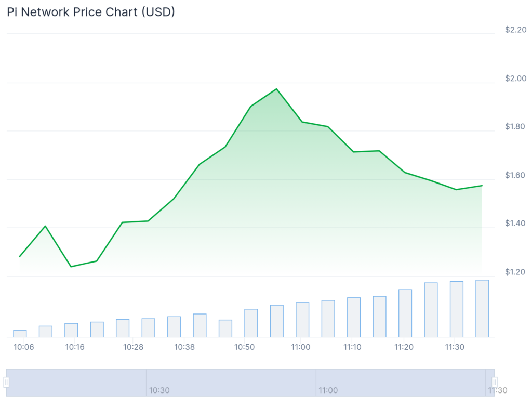Click the $2.20 price axis label

515,30
